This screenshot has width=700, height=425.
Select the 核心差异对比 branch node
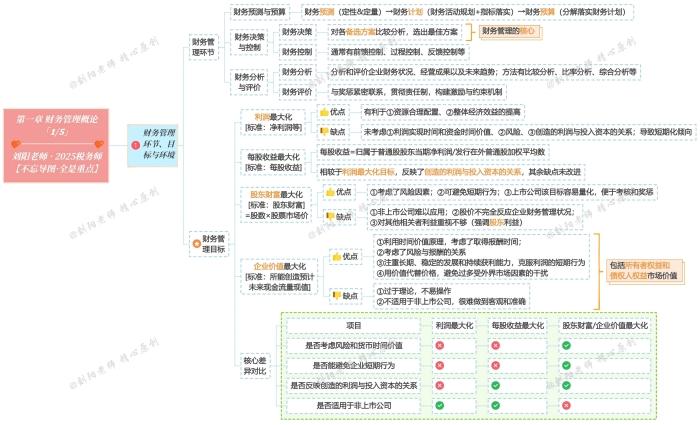click(x=254, y=365)
